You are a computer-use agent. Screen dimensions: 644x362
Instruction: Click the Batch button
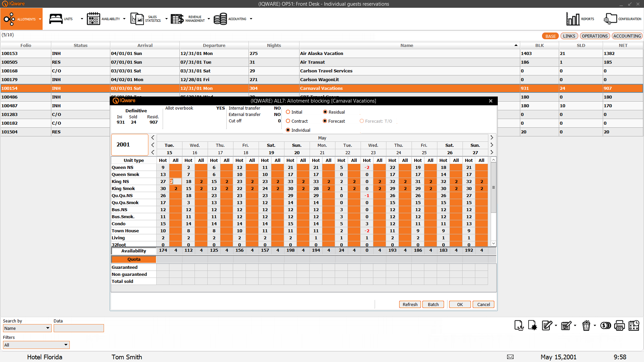pos(433,304)
